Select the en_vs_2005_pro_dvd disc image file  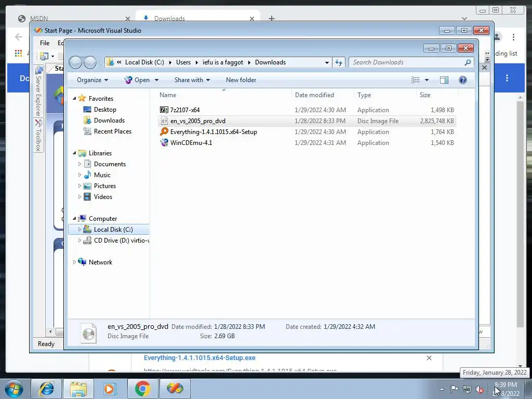[x=307, y=121]
